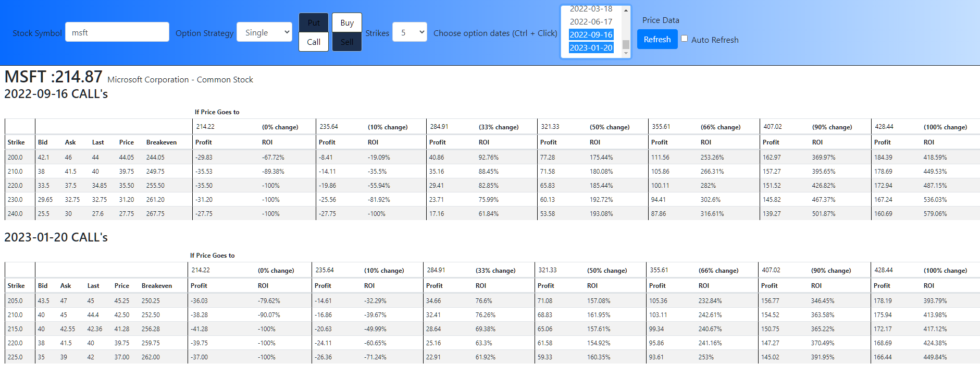This screenshot has height=375, width=980.
Task: Click ROI value 418.59%
Action: tap(935, 157)
